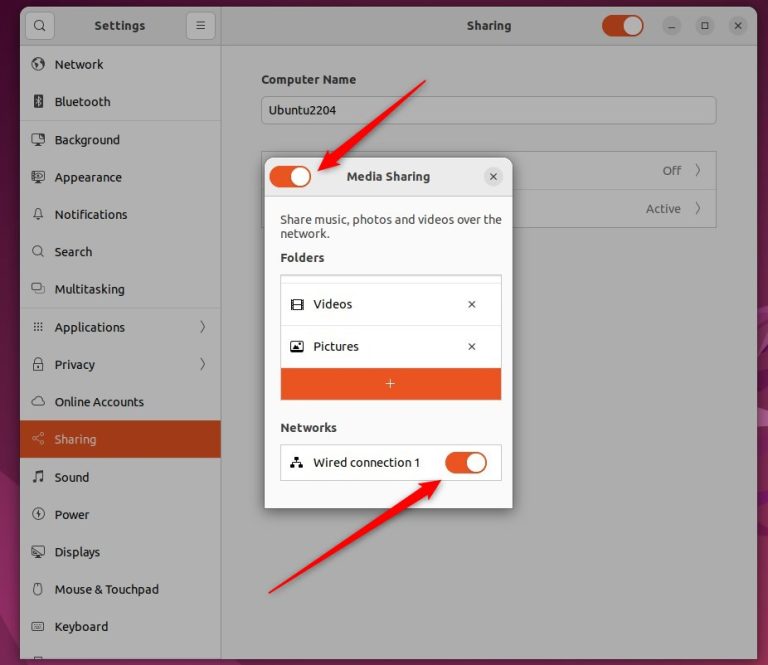Open Notifications settings
Viewport: 768px width, 665px height.
120,214
